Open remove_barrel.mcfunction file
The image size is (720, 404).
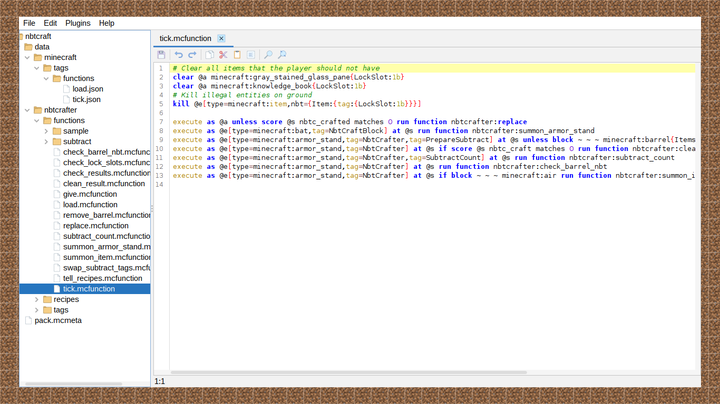(107, 215)
